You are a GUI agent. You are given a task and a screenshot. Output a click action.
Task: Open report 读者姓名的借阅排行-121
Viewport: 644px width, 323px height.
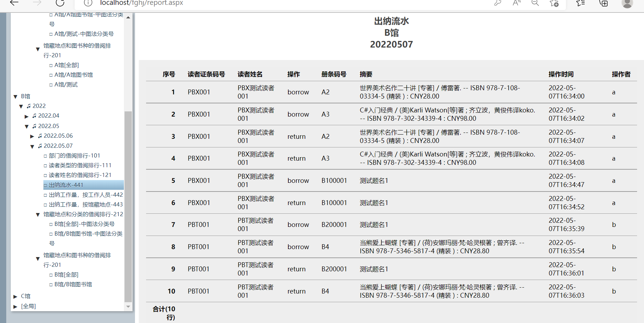[80, 175]
